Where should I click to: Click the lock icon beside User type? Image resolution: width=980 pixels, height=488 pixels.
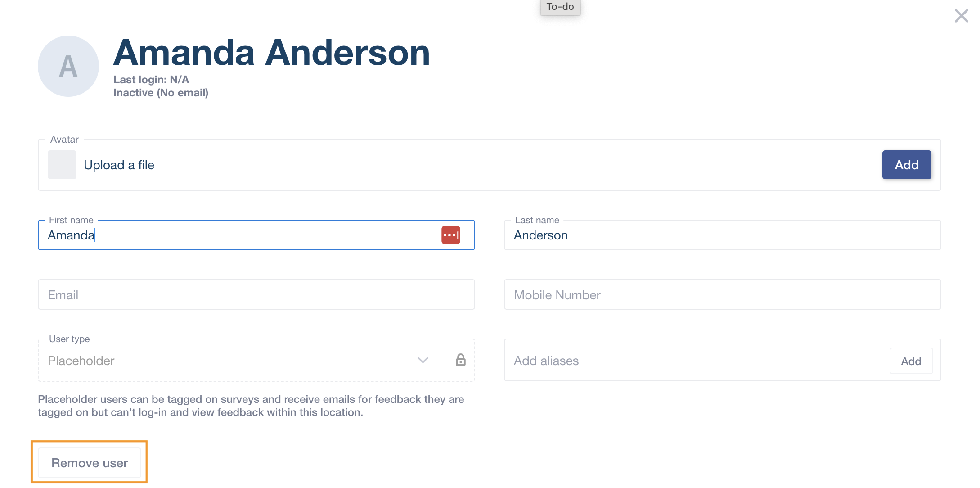pos(460,360)
